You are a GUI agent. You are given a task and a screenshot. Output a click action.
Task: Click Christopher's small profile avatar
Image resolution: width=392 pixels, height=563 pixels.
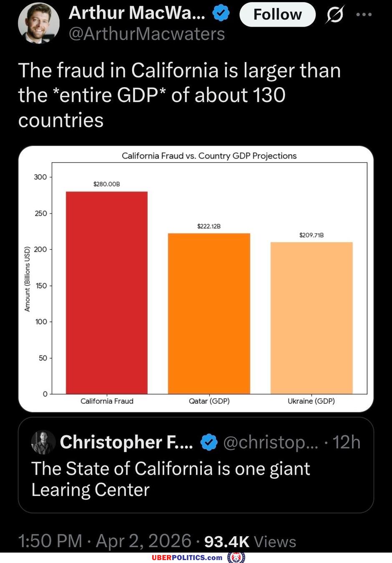point(43,442)
